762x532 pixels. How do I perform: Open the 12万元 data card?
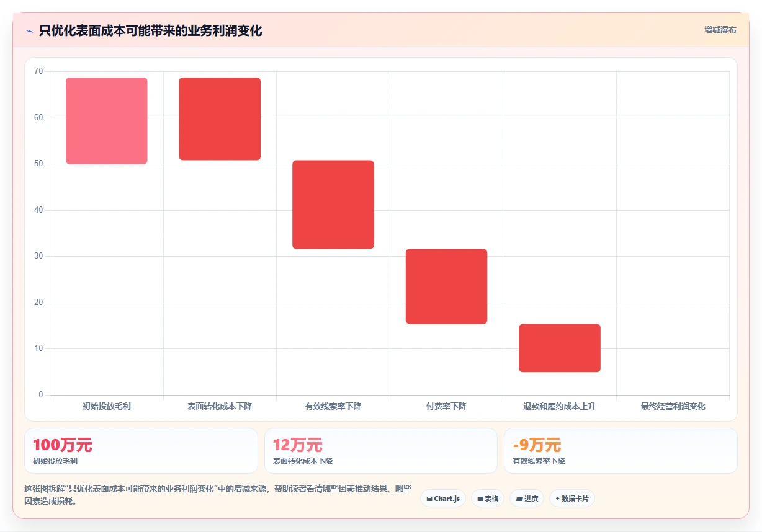[381, 451]
